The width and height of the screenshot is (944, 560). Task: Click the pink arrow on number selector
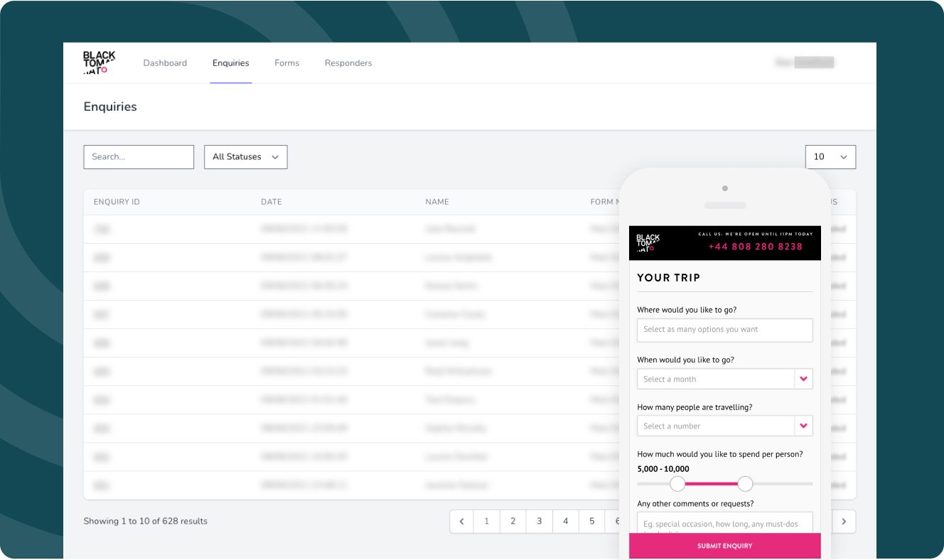click(803, 426)
